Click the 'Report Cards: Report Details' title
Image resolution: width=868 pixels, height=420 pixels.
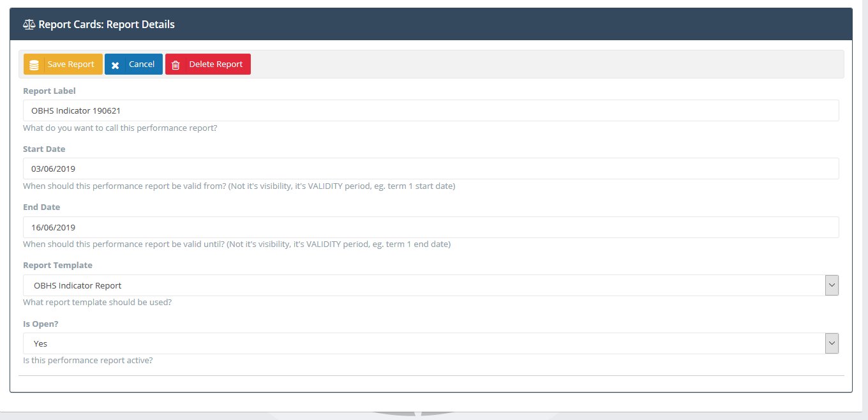(x=107, y=24)
